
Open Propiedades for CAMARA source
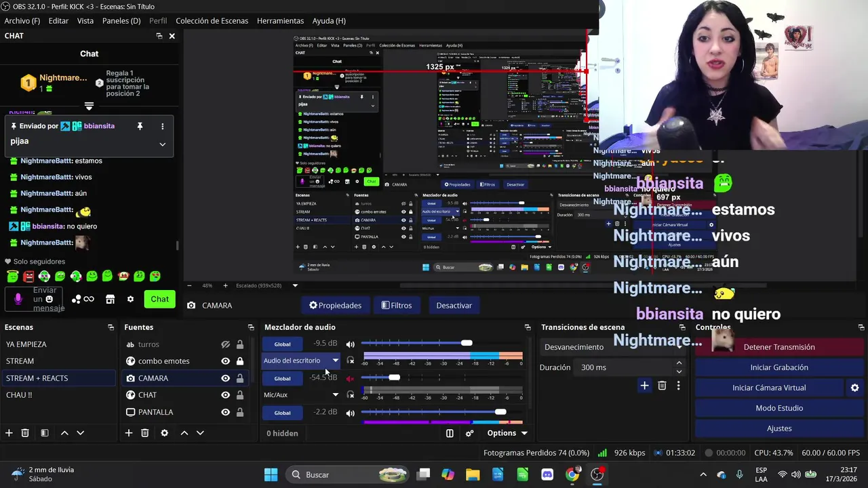click(335, 305)
